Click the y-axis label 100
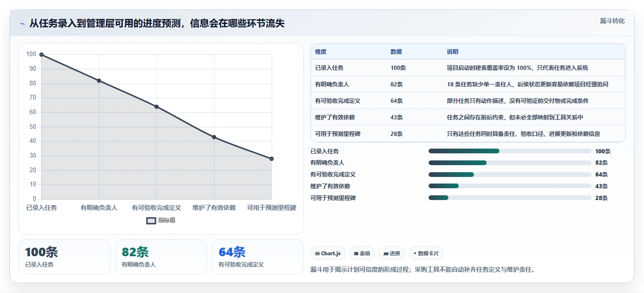This screenshot has width=644, height=293. pos(31,54)
